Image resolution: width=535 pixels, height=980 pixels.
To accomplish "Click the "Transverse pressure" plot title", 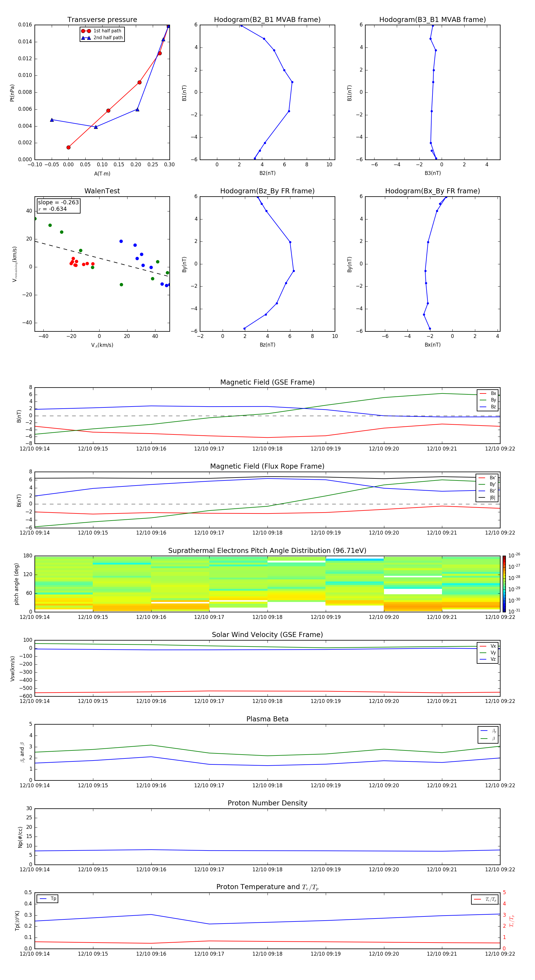I will click(102, 19).
